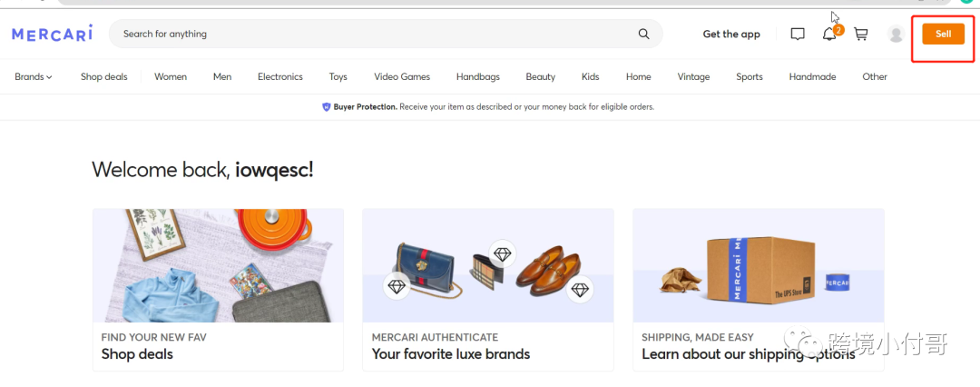980x387 pixels.
Task: Open the shopping cart icon
Action: click(861, 34)
